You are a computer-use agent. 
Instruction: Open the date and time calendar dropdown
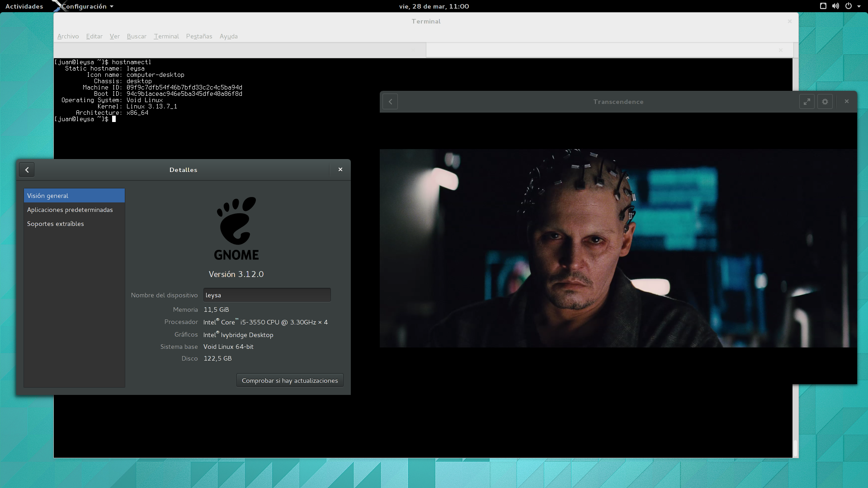(x=434, y=6)
